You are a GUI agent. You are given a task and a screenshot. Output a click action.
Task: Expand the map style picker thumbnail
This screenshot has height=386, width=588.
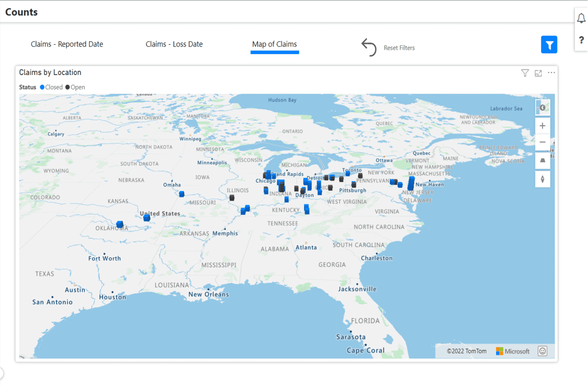[542, 108]
